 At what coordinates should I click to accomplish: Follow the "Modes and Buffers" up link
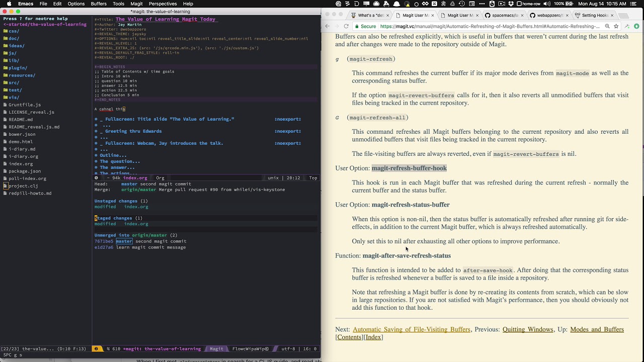click(x=597, y=329)
